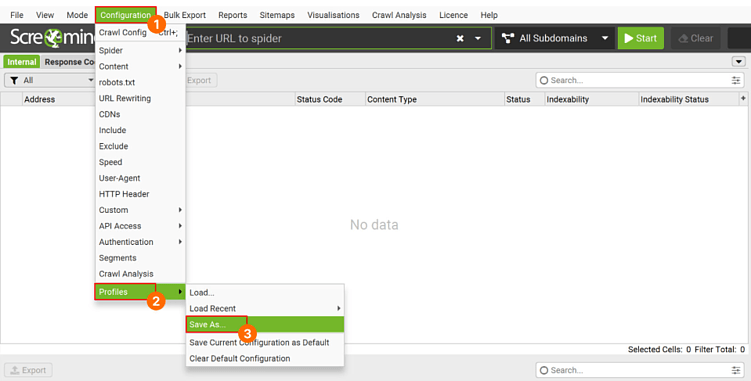
Task: Click the plus icon to add columns
Action: coord(743,98)
